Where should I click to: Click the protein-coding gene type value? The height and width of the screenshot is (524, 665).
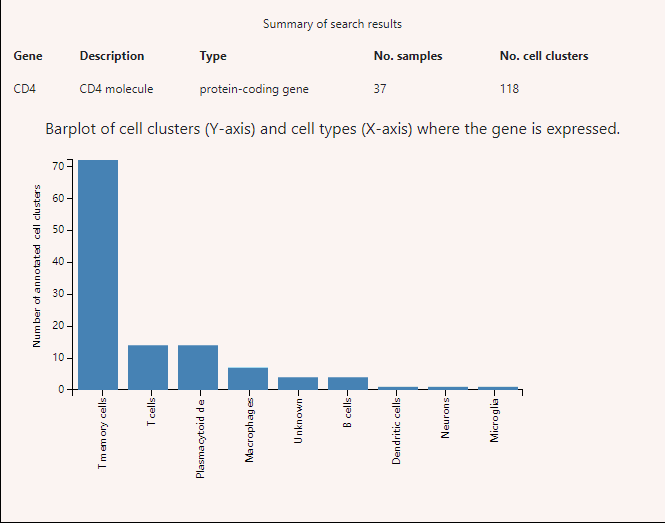point(254,89)
